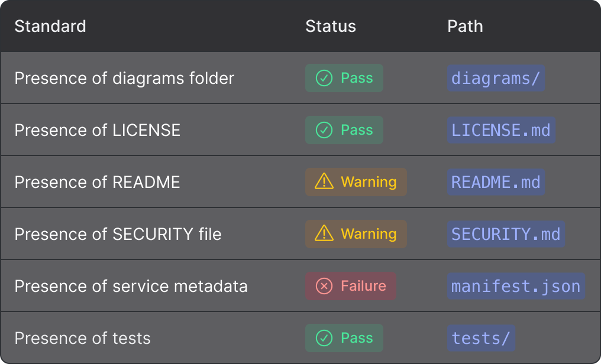Screen dimensions: 601x364
Task: Select the README.md path chip
Action: 496,181
